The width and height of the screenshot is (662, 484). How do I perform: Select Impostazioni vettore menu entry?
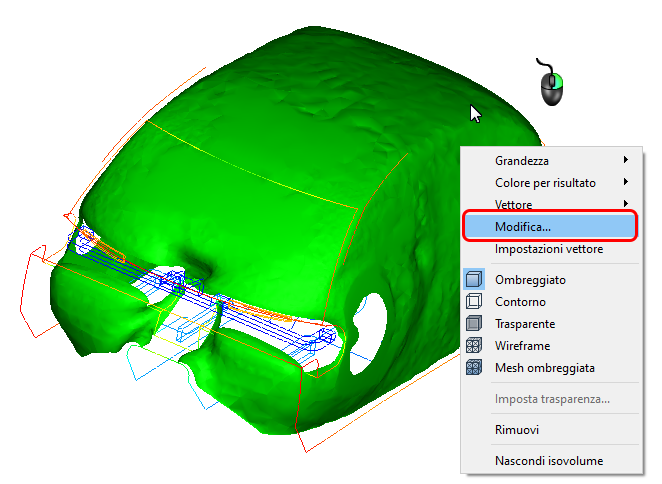coord(551,249)
